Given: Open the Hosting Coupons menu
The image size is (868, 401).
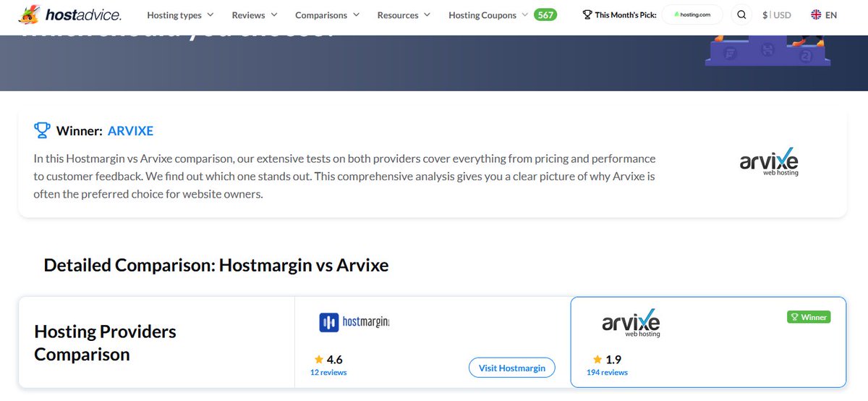Looking at the screenshot, I should [x=488, y=14].
